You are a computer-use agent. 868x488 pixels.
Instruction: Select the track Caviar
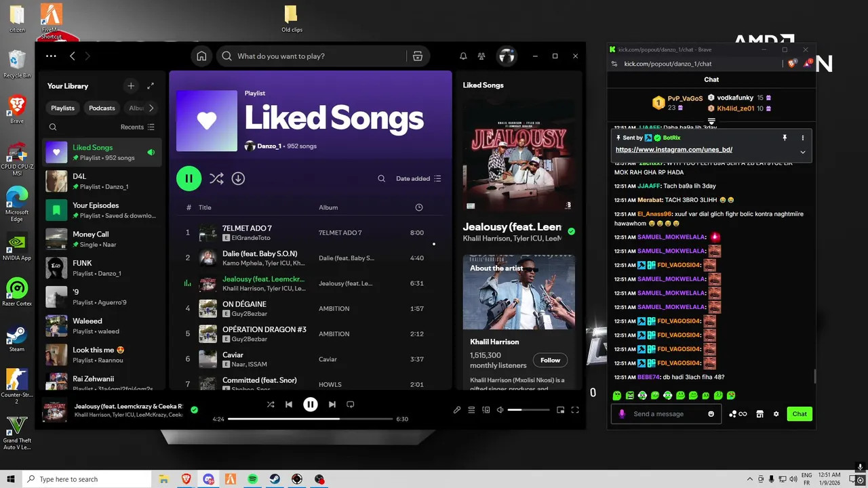pyautogui.click(x=233, y=355)
